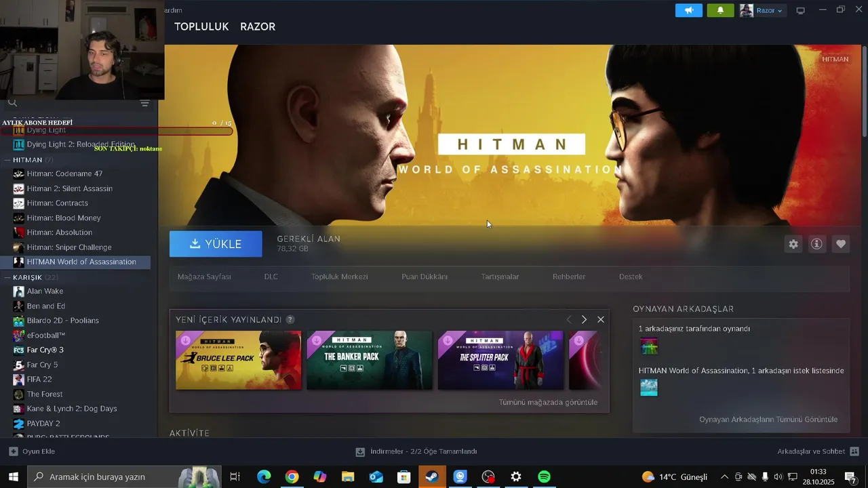Open the TOPLULUK menu
This screenshot has width=868, height=488.
[x=201, y=26]
